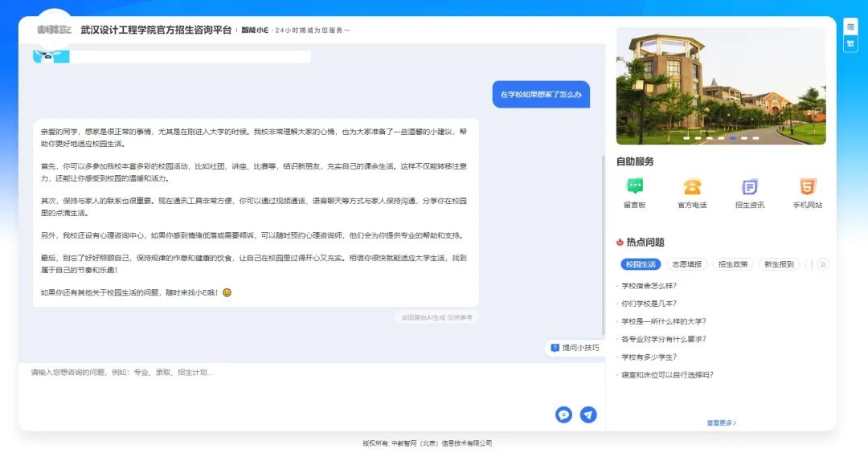Switch to Traditional Chinese with 繁 toggle
This screenshot has width=868, height=453.
[850, 43]
